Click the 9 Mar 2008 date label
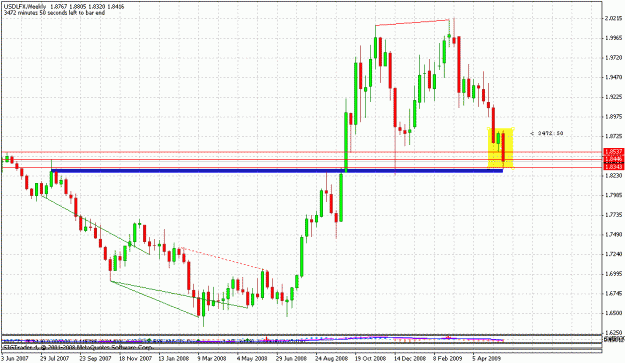 tap(212, 358)
